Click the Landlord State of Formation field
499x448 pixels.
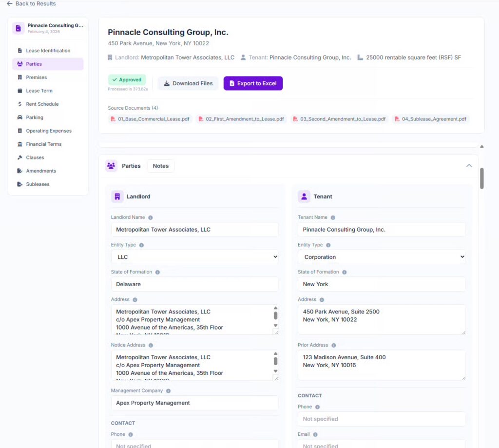(x=194, y=284)
